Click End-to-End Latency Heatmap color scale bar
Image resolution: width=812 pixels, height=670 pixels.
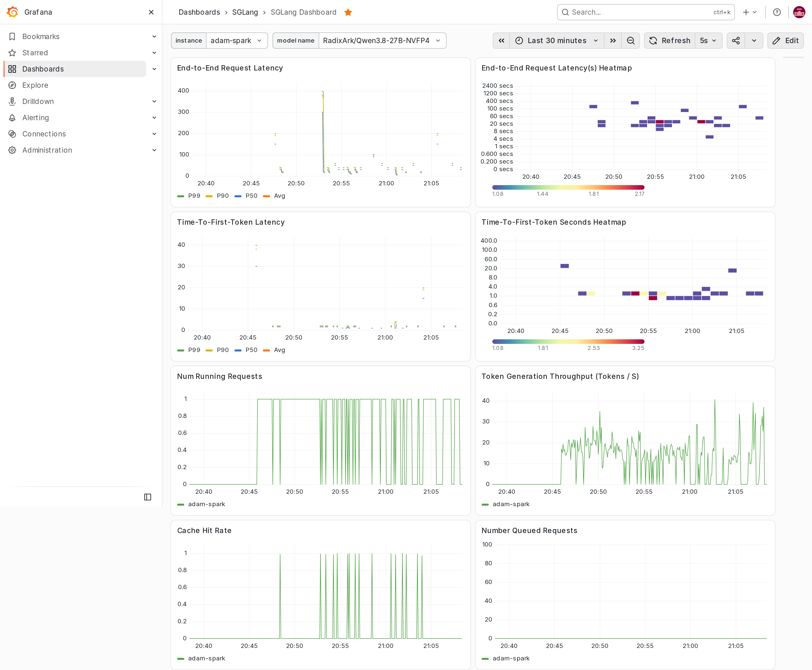[568, 187]
